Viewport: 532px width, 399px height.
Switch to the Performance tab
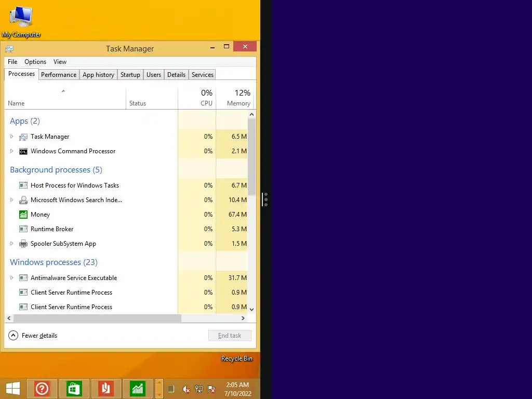[x=59, y=75]
